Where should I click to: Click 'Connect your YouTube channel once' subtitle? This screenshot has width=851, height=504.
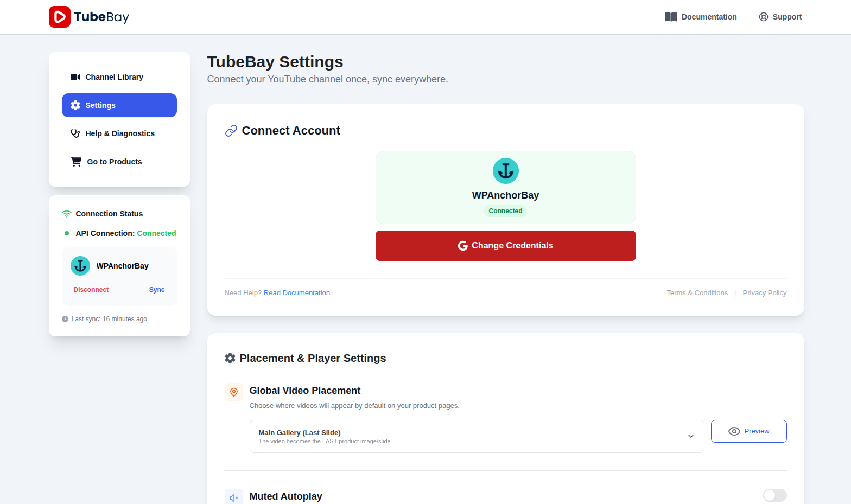point(328,79)
